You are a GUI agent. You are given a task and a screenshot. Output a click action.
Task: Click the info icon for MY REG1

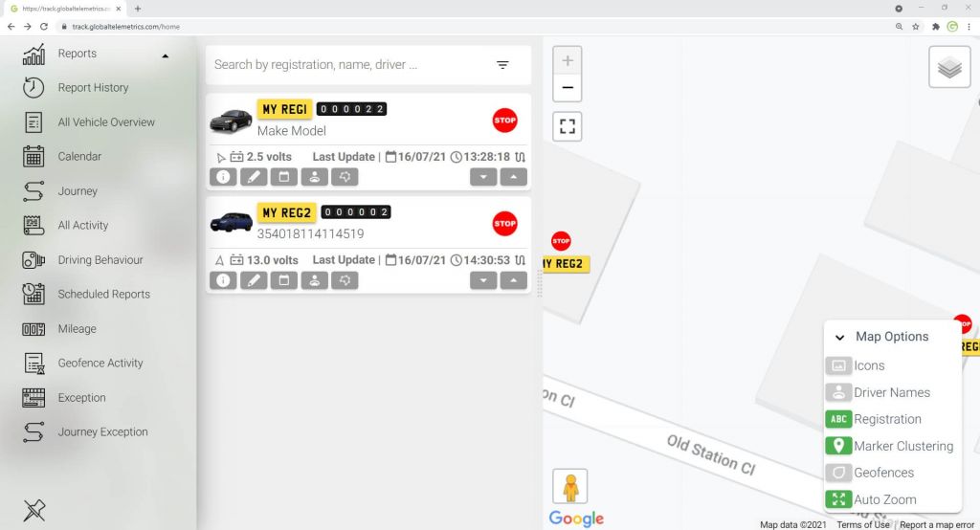click(223, 177)
